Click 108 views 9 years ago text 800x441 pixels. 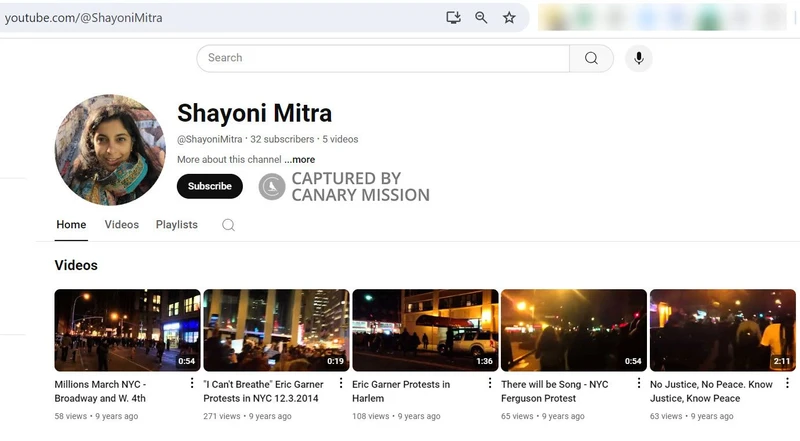click(x=396, y=416)
